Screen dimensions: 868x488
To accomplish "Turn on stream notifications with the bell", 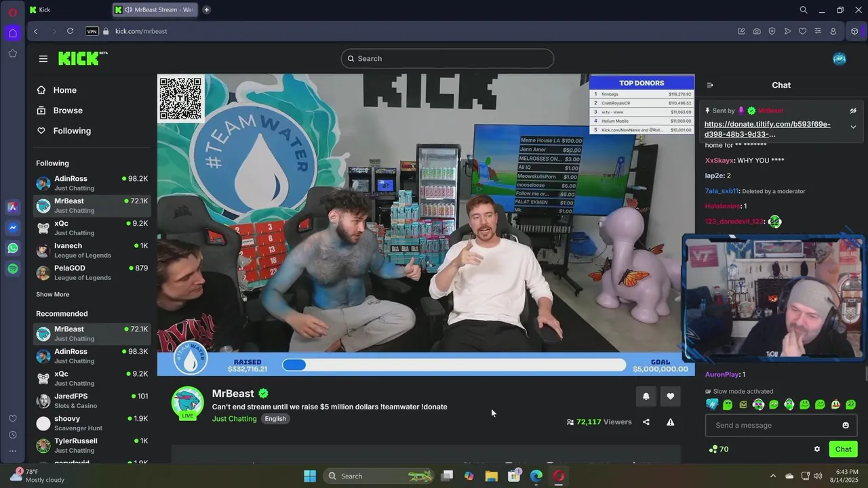I will point(646,396).
